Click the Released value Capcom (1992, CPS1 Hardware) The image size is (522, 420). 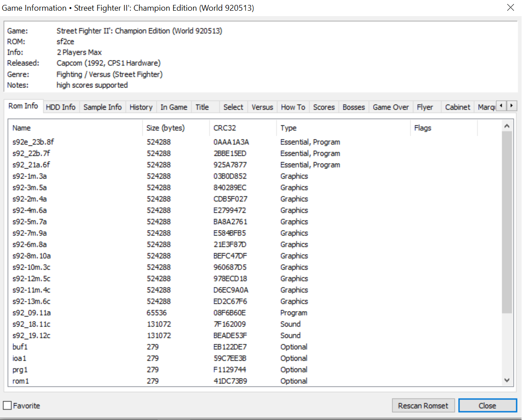tap(109, 63)
